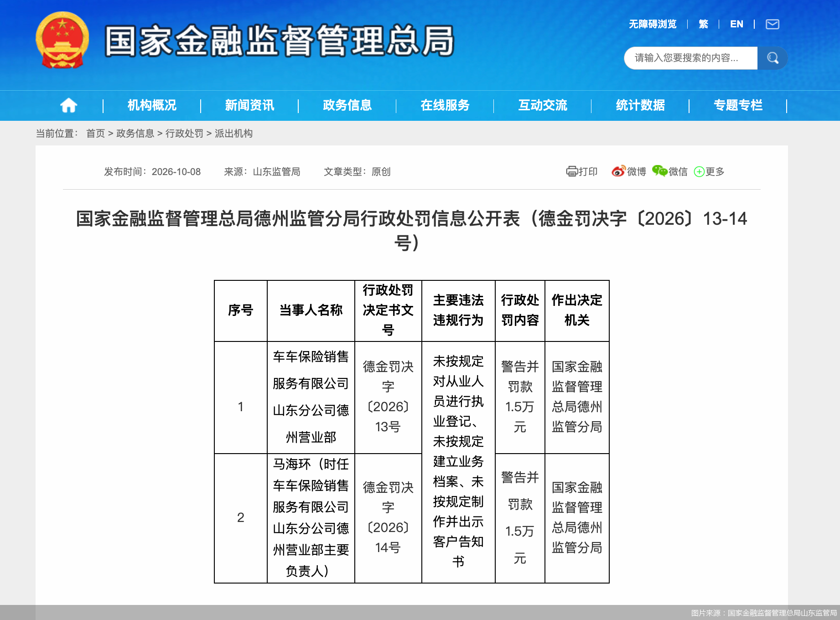Click the 文章类型：原创 text
The height and width of the screenshot is (620, 840).
point(357,172)
